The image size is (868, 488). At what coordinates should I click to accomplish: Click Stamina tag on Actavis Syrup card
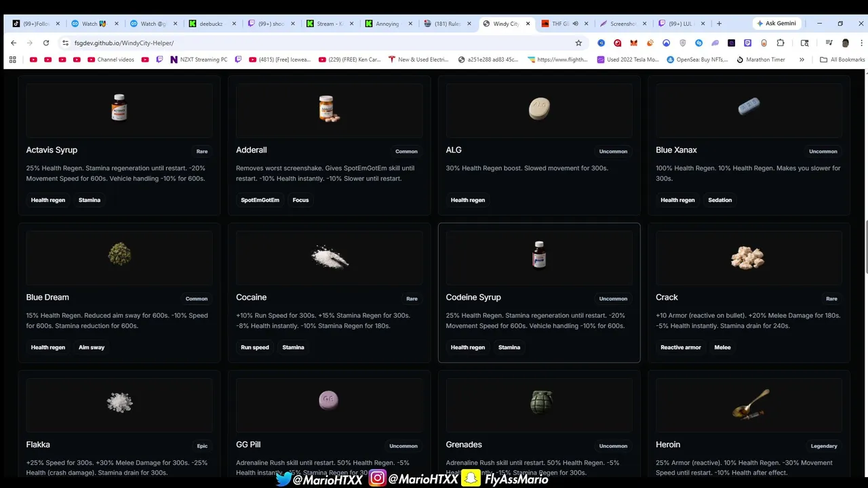(x=90, y=200)
